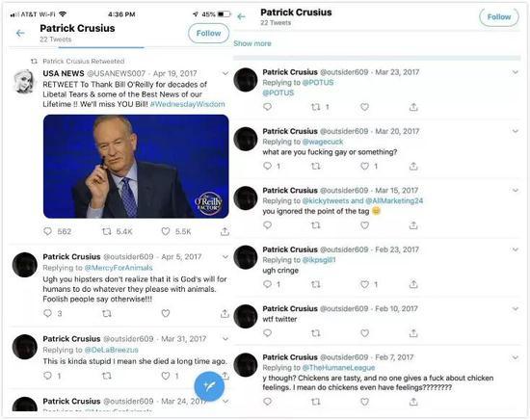This screenshot has width=530, height=420.
Task: Open the #WednesdayWisdom hashtag
Action: click(188, 104)
